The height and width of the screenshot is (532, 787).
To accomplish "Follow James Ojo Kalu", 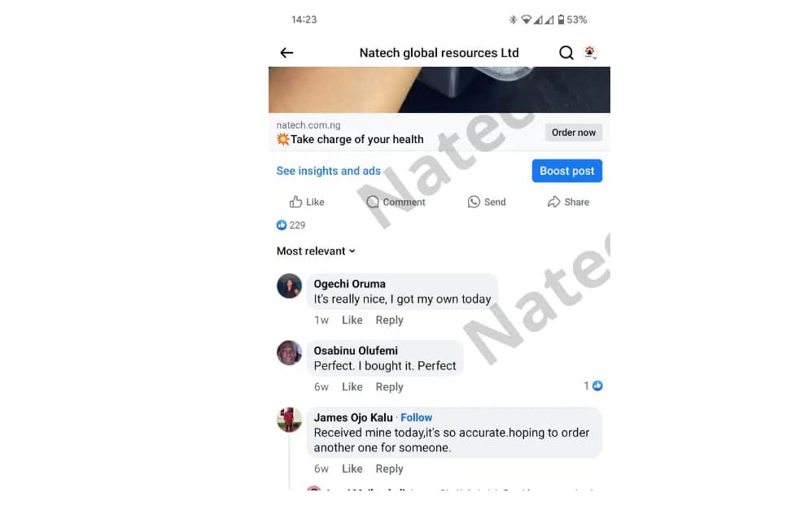I will [416, 417].
